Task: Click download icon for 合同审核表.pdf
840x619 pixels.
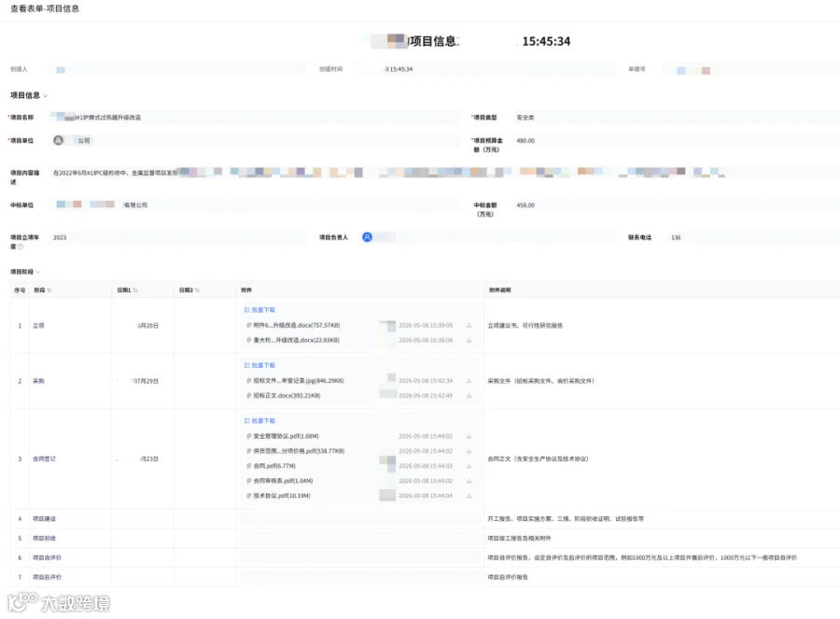Action: [x=469, y=481]
